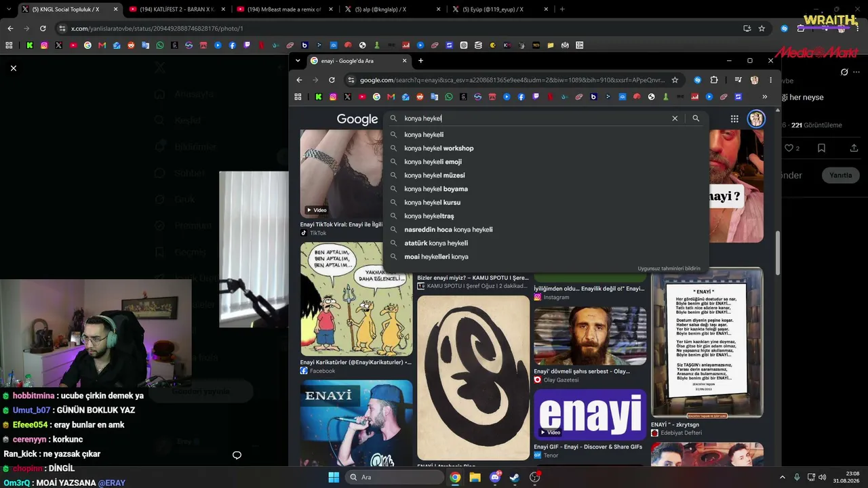Screen dimensions: 868x488
Task: Bookmark the X page with the star
Action: click(762, 28)
